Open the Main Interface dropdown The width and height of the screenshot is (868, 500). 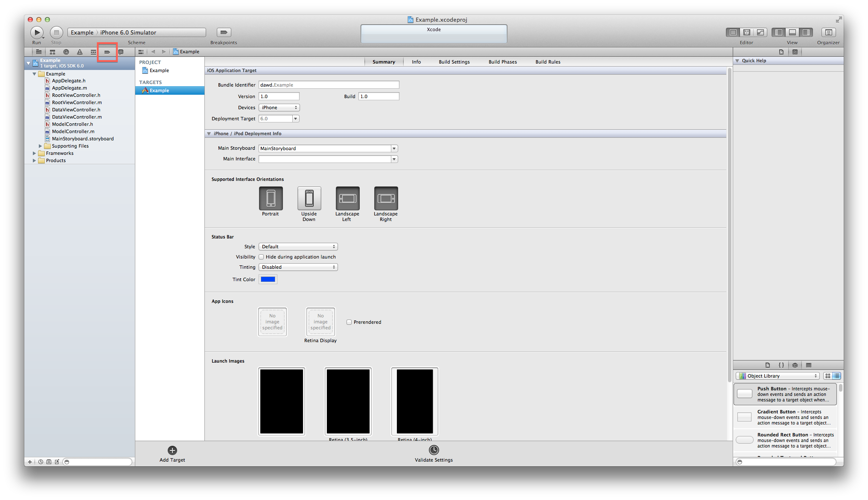[x=394, y=159]
